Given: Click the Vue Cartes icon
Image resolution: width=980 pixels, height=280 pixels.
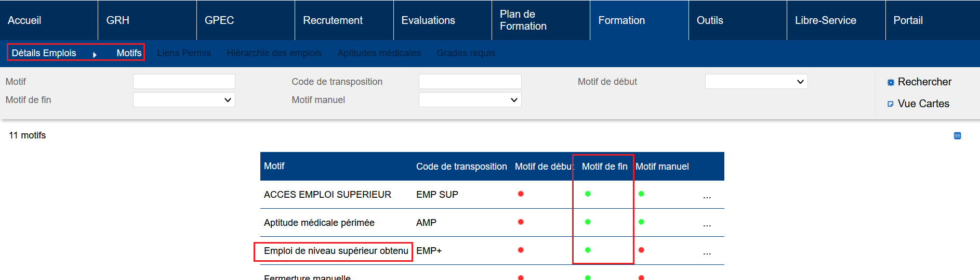Looking at the screenshot, I should coord(891,104).
